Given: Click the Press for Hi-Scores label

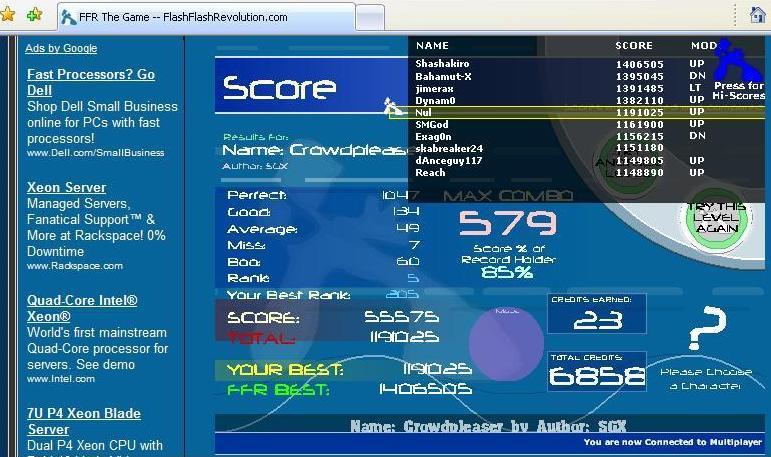Looking at the screenshot, I should 739,91.
